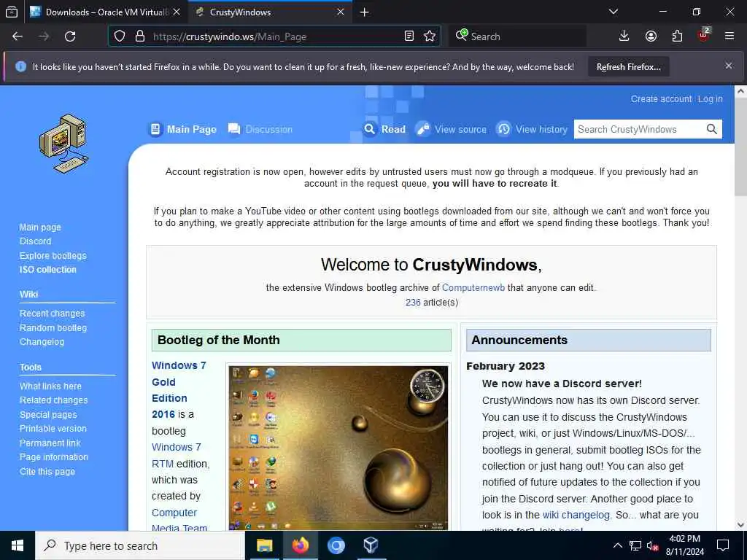Click the Refresh Firefox button
This screenshot has height=560, width=747.
[x=628, y=66]
